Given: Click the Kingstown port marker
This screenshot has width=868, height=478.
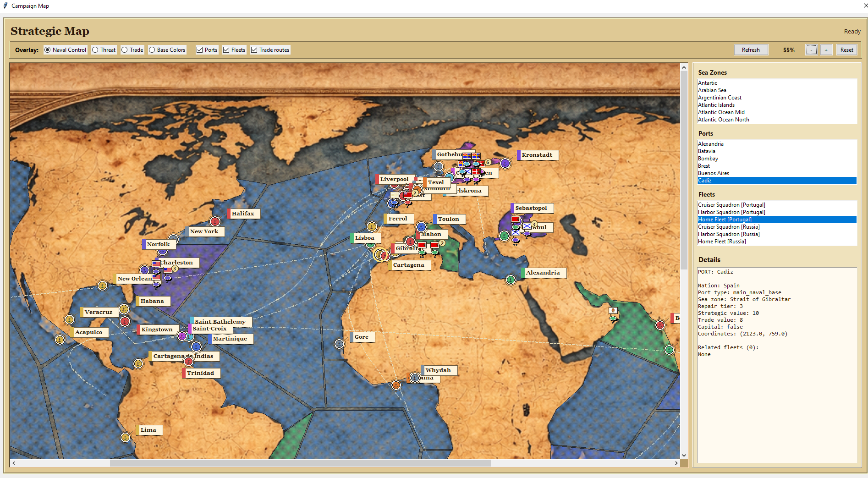Looking at the screenshot, I should pos(125,321).
